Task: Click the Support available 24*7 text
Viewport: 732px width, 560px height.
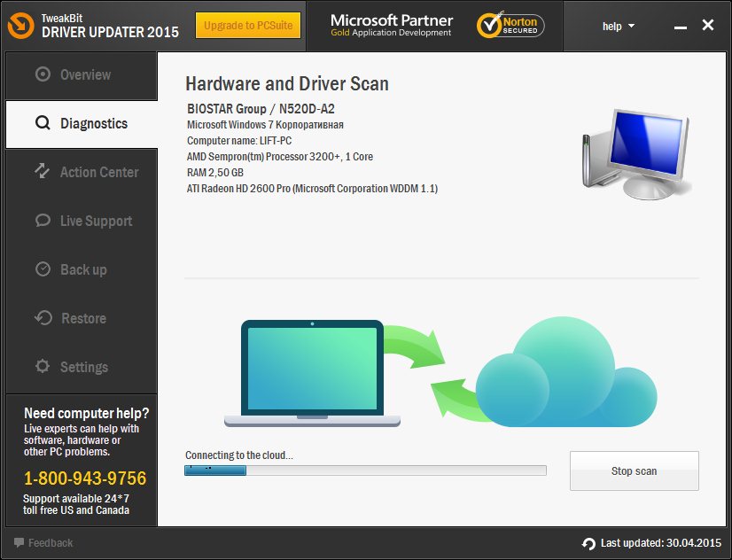Action: tap(76, 498)
